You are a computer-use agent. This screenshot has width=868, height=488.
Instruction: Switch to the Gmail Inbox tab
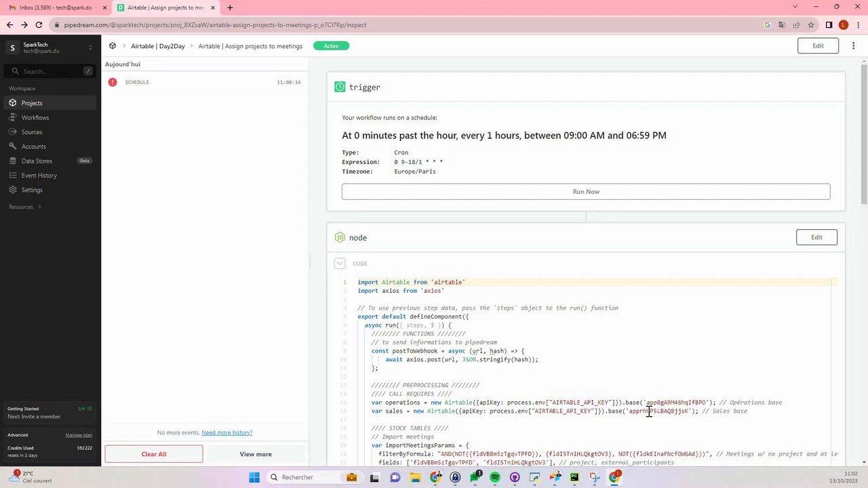click(53, 7)
